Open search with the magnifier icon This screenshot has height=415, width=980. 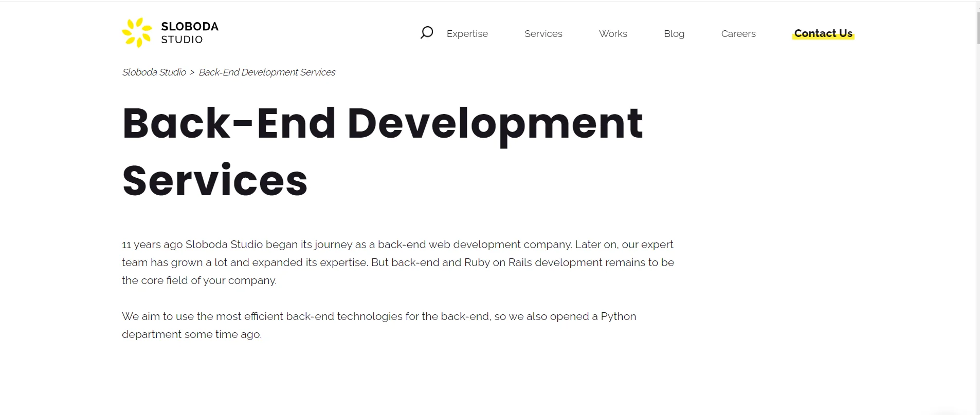click(427, 33)
